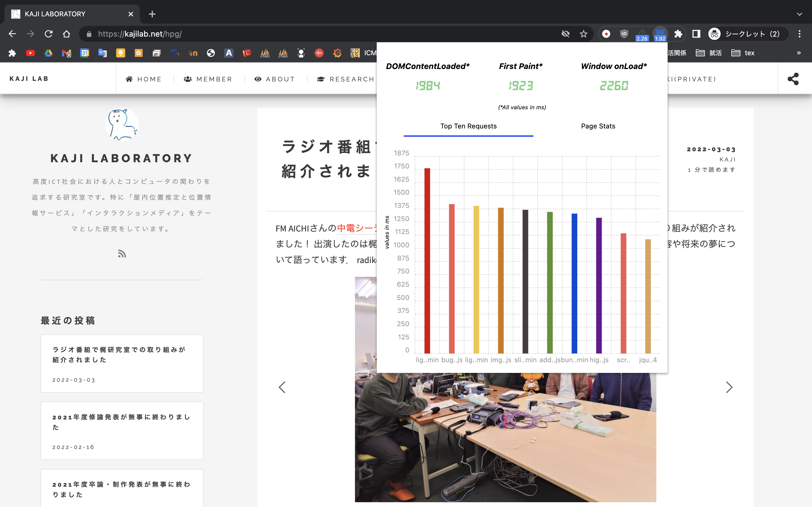Image resolution: width=812 pixels, height=507 pixels.
Task: Toggle the browser side panel
Action: 696,34
